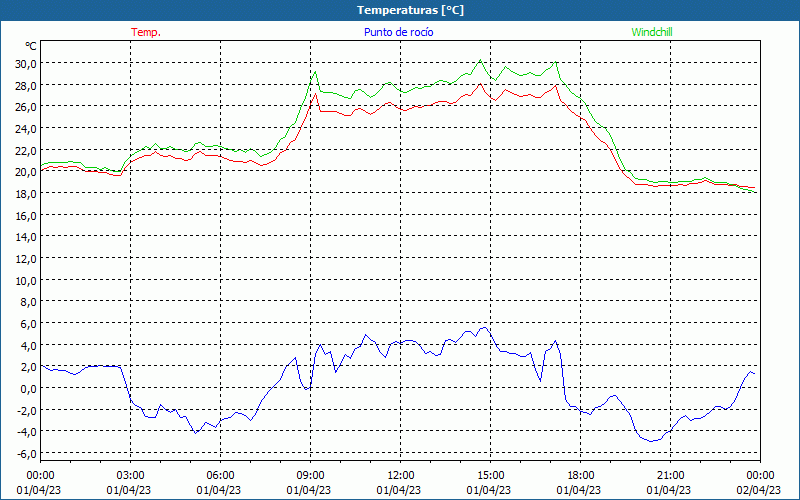Screen dimensions: 800x500
Task: Click the '26,0' y-axis value
Action: [x=26, y=107]
